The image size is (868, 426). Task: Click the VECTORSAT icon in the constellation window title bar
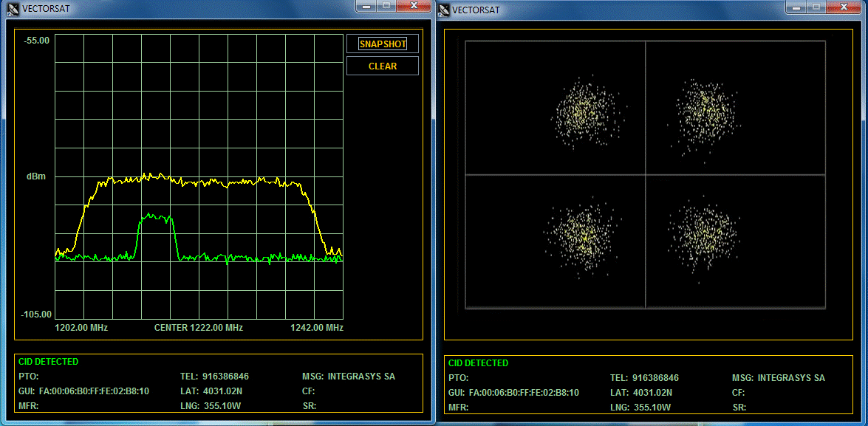click(444, 10)
